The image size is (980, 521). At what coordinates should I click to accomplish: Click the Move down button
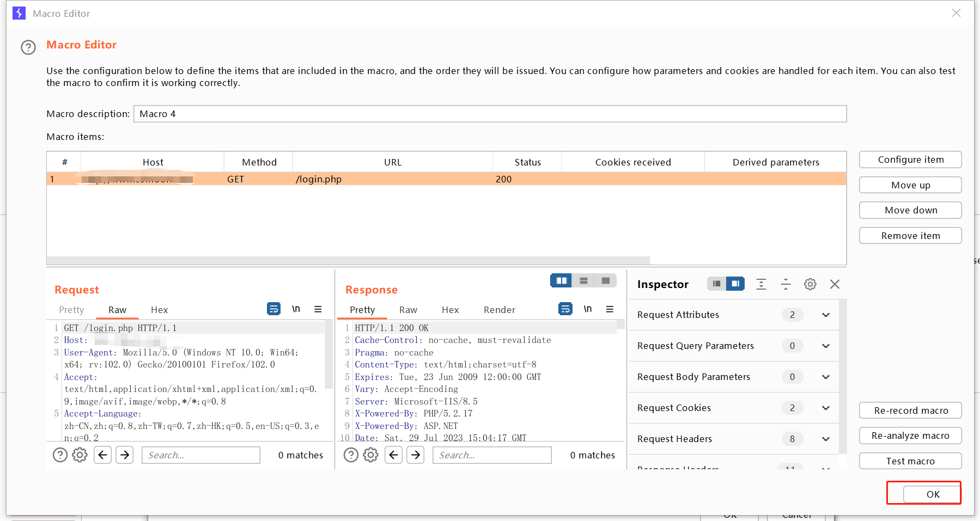pos(910,210)
